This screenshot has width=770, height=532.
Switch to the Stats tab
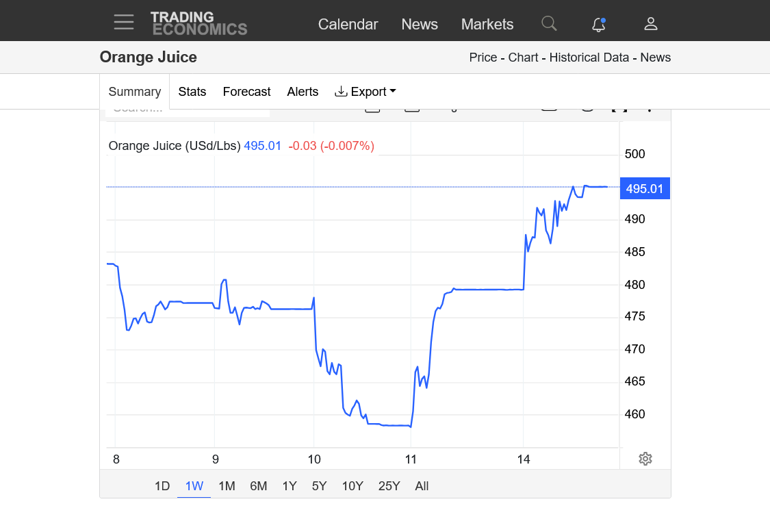192,92
